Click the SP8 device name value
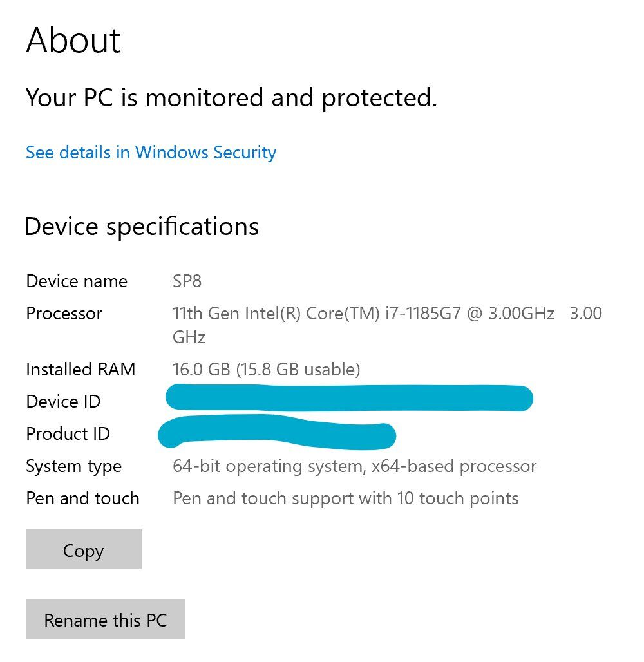The image size is (644, 662). click(x=188, y=281)
